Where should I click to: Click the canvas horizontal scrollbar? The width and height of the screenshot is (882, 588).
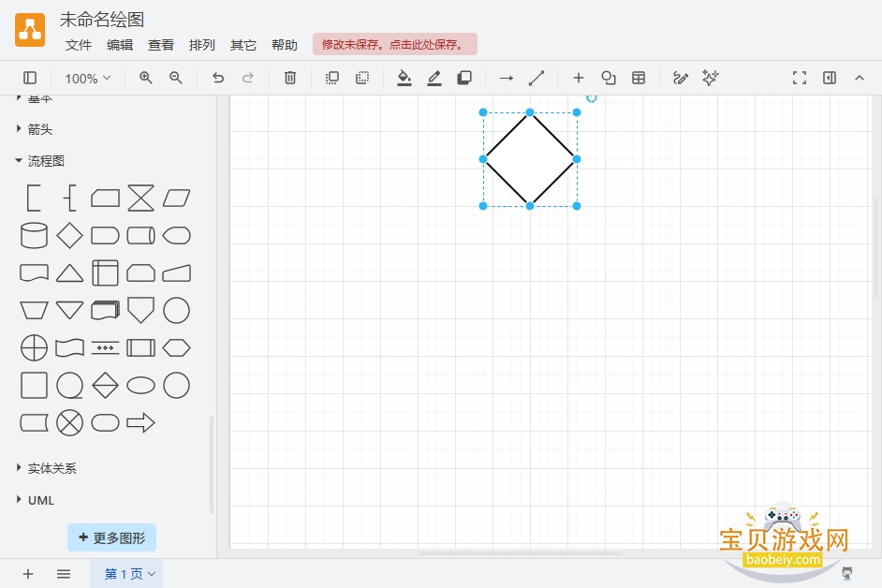click(x=521, y=553)
